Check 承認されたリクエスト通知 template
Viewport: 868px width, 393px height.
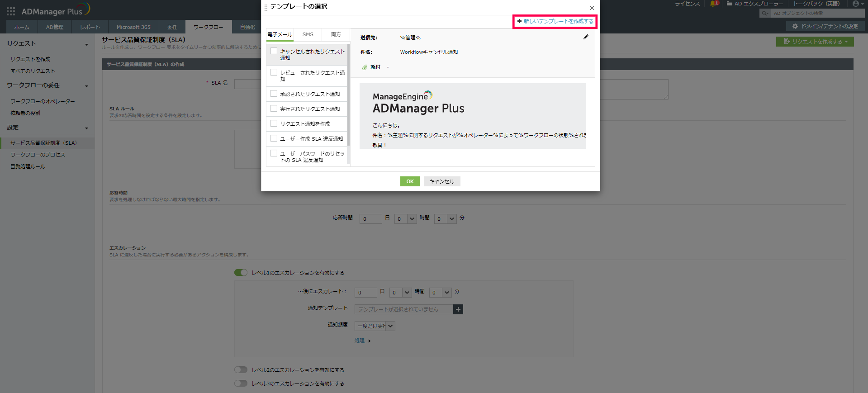(274, 94)
